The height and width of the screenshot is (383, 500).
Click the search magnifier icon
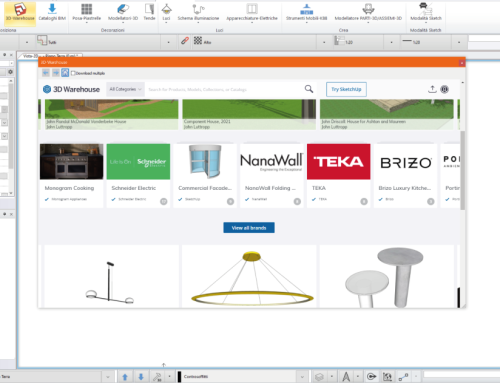pyautogui.click(x=309, y=89)
